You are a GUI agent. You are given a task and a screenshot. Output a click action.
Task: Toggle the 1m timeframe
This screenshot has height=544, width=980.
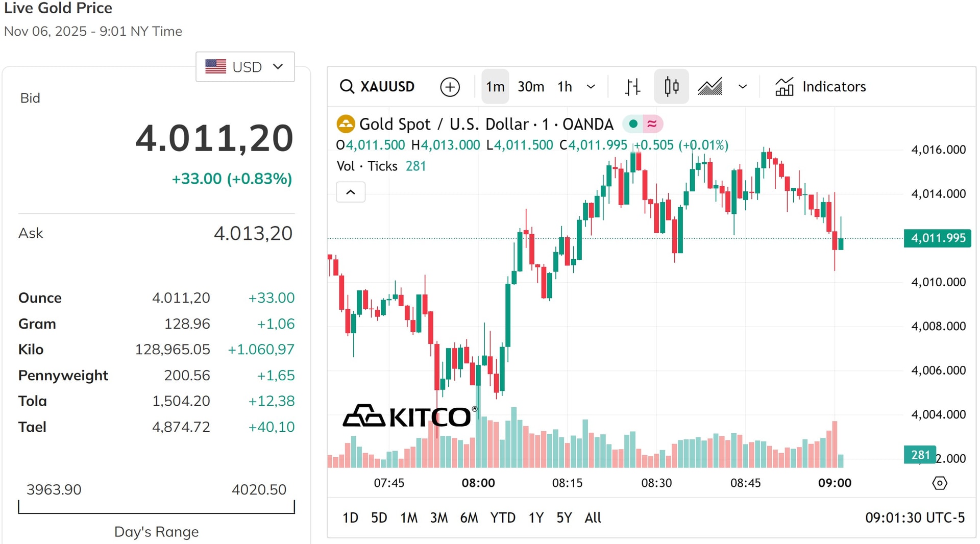pyautogui.click(x=495, y=87)
